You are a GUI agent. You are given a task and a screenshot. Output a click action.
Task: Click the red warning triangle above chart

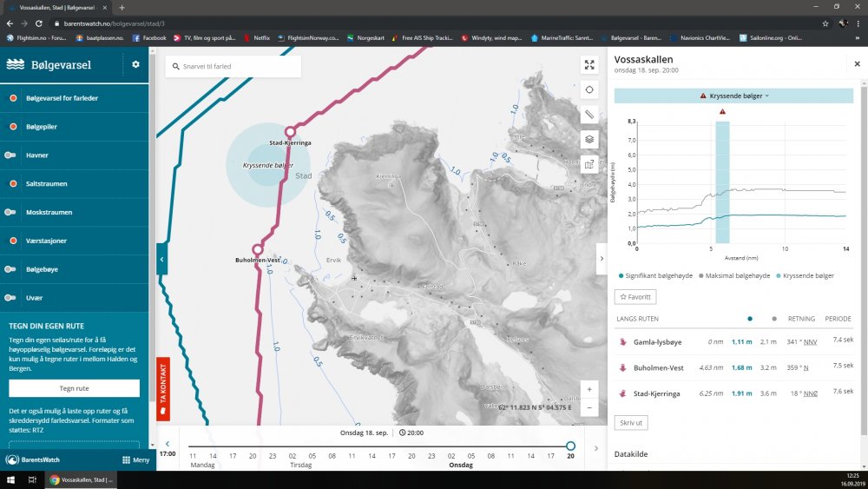click(x=722, y=112)
